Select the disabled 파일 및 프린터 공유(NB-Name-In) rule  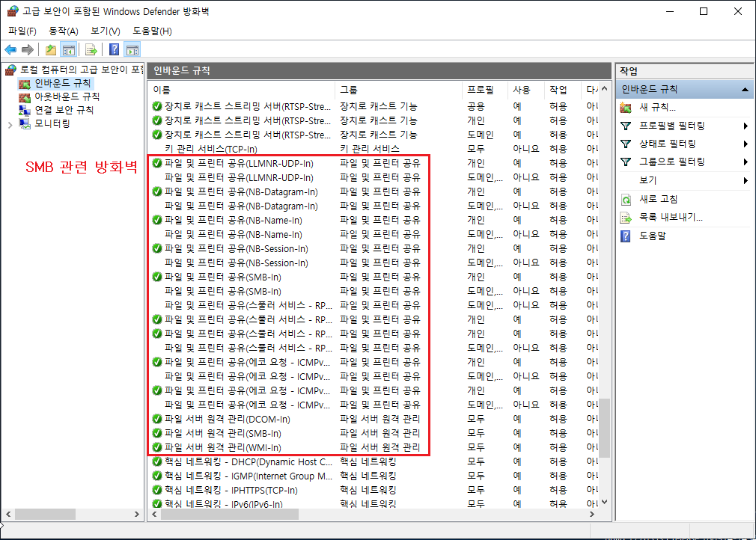tap(374, 235)
